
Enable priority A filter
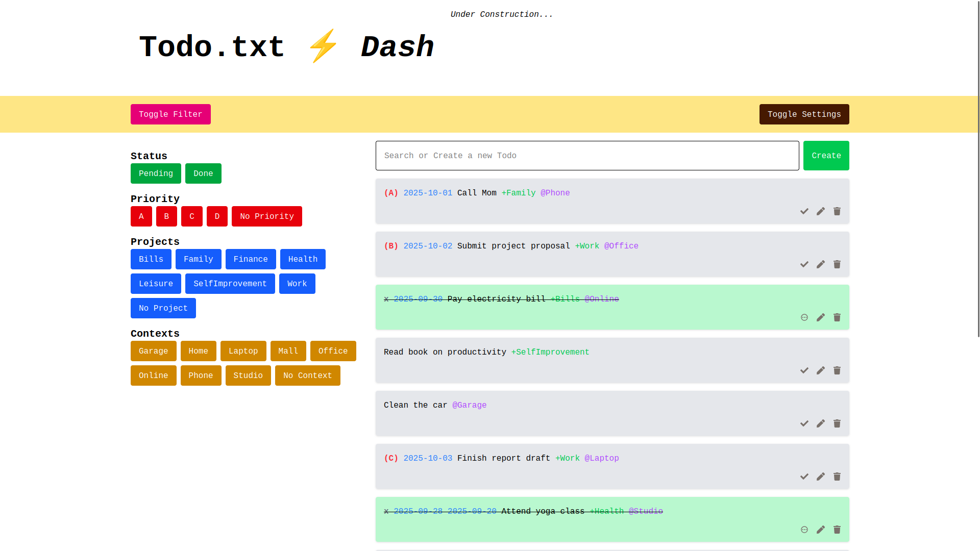pos(141,216)
